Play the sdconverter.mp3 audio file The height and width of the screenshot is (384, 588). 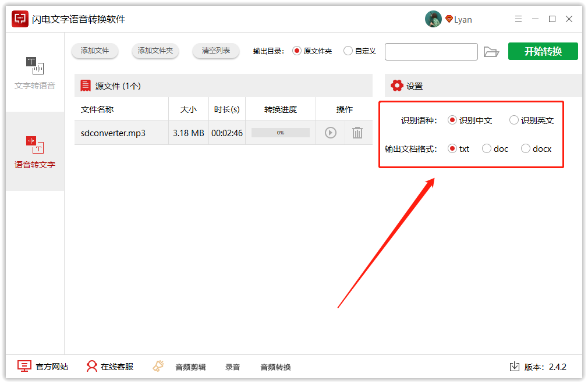(330, 133)
